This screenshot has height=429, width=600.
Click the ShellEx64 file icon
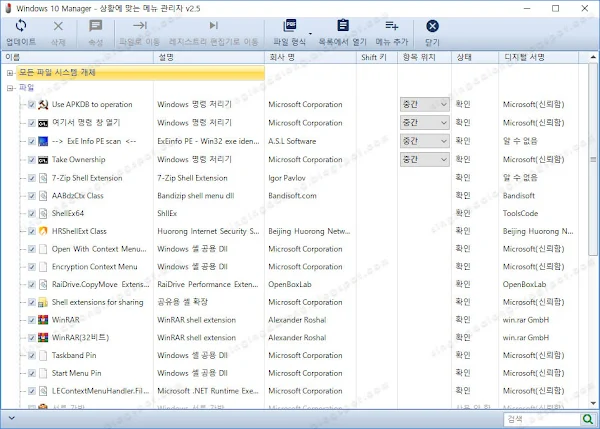[43, 214]
